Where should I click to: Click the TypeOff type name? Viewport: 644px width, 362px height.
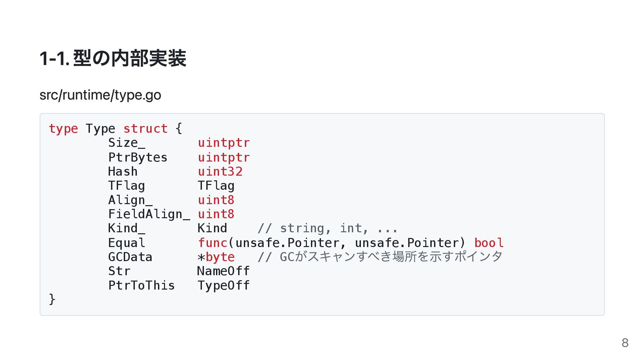223,286
